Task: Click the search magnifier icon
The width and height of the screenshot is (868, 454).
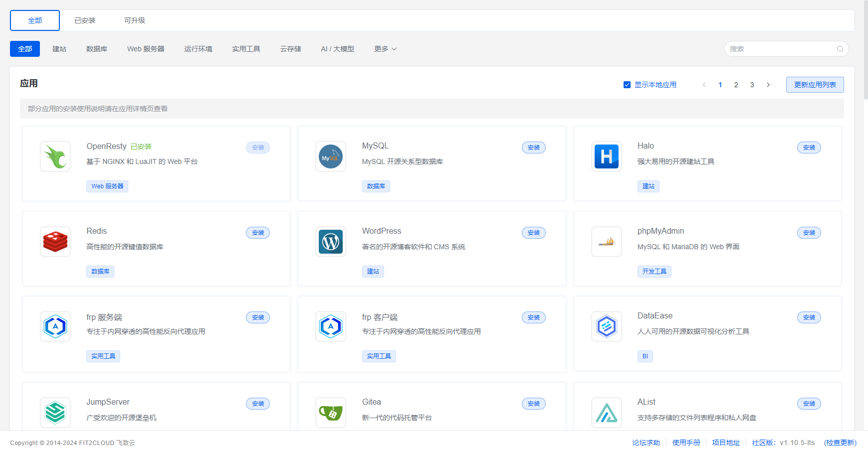Action: click(x=840, y=49)
